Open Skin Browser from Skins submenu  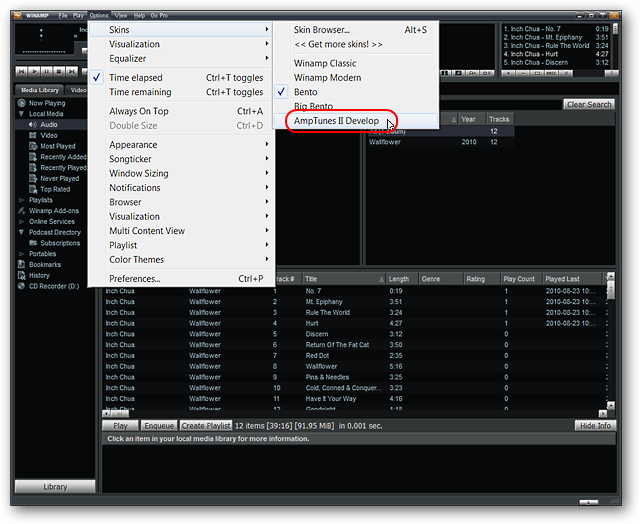pos(356,29)
